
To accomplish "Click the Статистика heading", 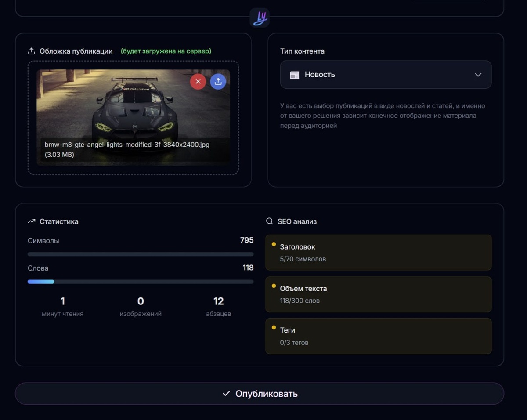I will 59,221.
